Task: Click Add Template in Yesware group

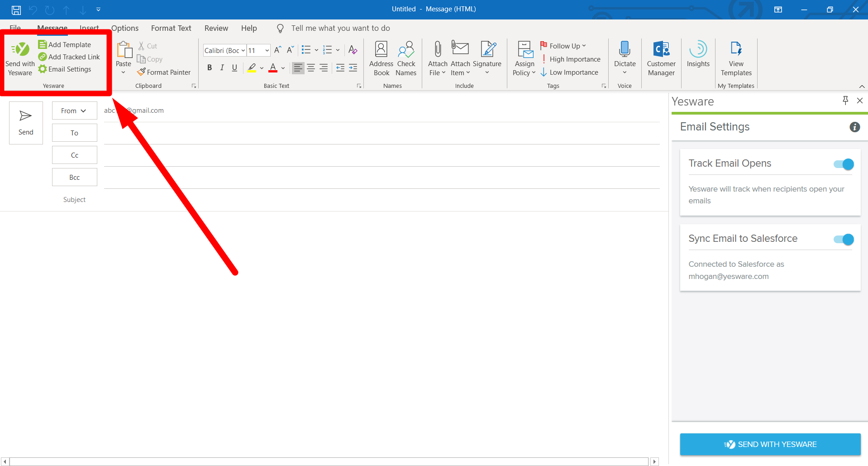Action: coord(65,44)
